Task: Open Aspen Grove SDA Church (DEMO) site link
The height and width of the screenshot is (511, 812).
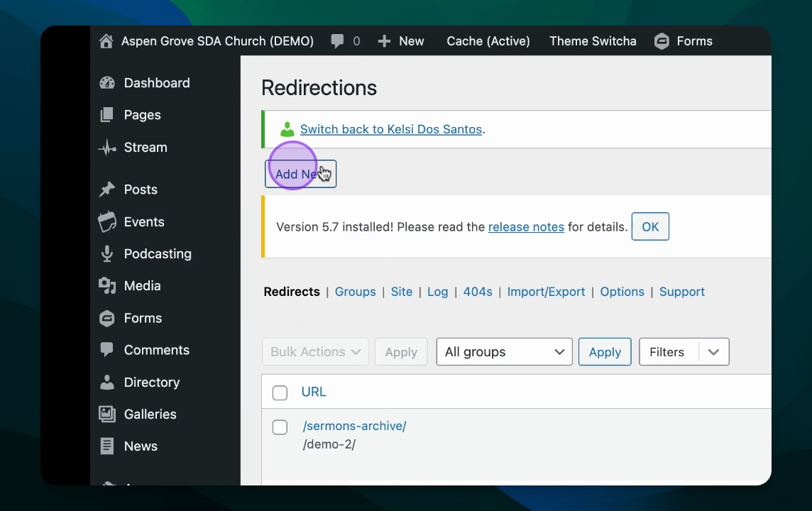Action: pyautogui.click(x=217, y=41)
